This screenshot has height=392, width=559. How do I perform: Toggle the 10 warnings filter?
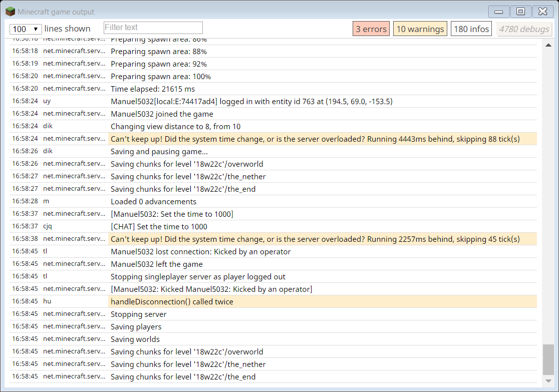click(x=420, y=29)
